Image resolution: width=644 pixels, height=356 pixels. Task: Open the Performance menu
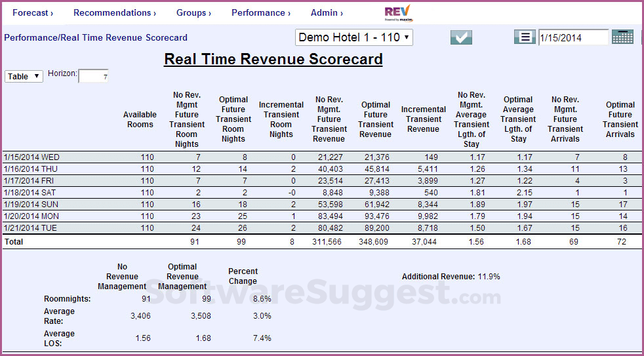(x=261, y=12)
